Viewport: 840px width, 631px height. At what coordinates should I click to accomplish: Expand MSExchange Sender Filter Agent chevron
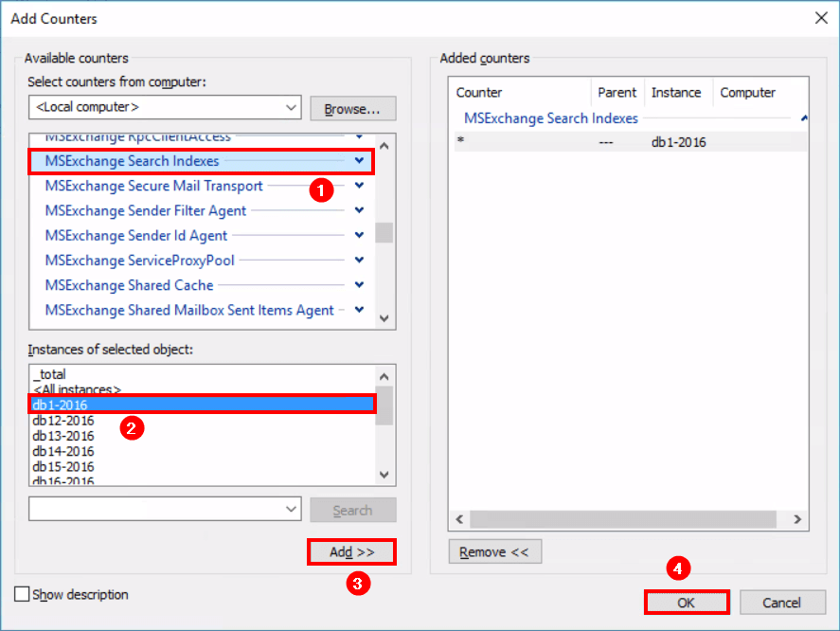pos(359,210)
